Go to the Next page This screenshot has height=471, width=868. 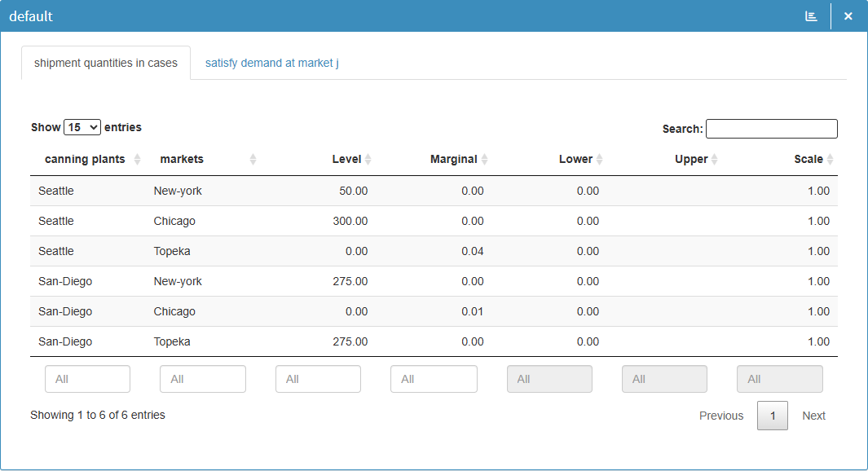point(813,416)
